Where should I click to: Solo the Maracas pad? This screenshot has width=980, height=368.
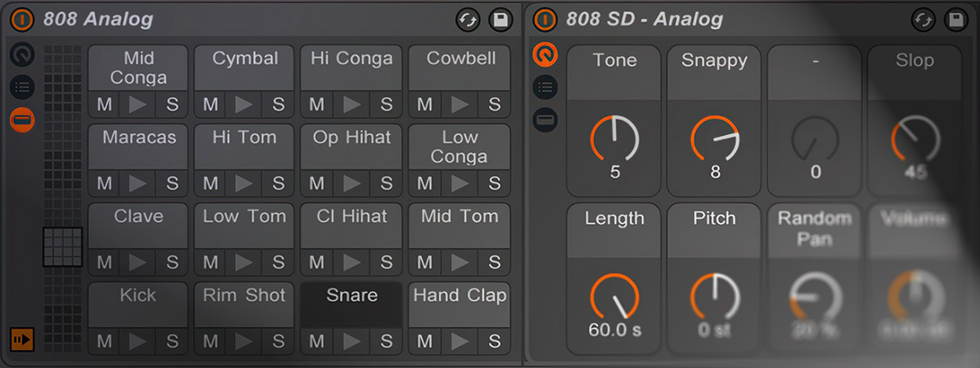coord(171,184)
